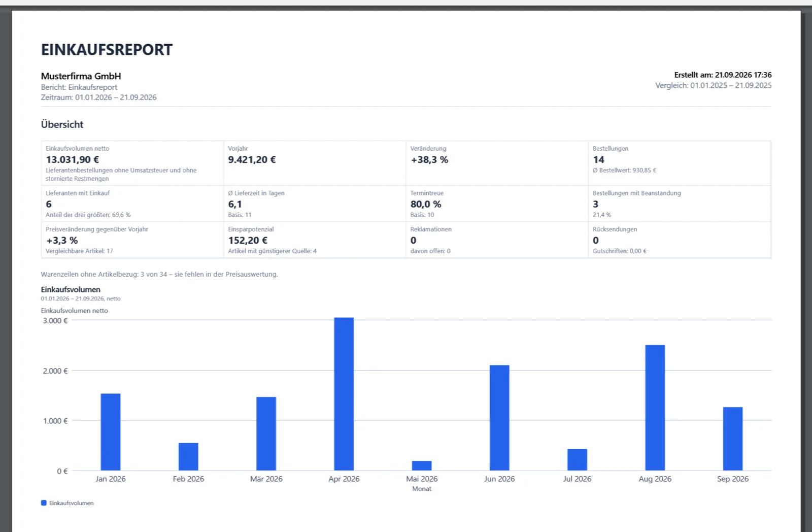The image size is (812, 532).
Task: Click 'Basis: 10' under Termintreue
Action: click(422, 215)
